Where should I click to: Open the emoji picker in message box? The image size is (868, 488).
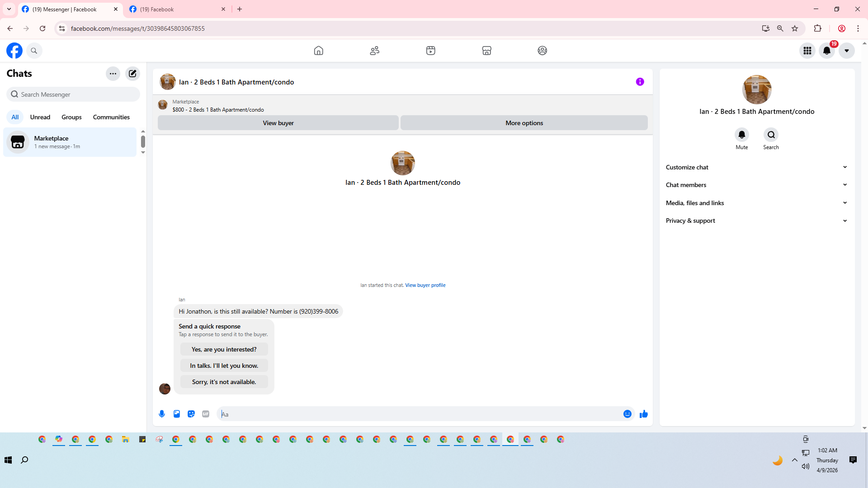click(627, 414)
